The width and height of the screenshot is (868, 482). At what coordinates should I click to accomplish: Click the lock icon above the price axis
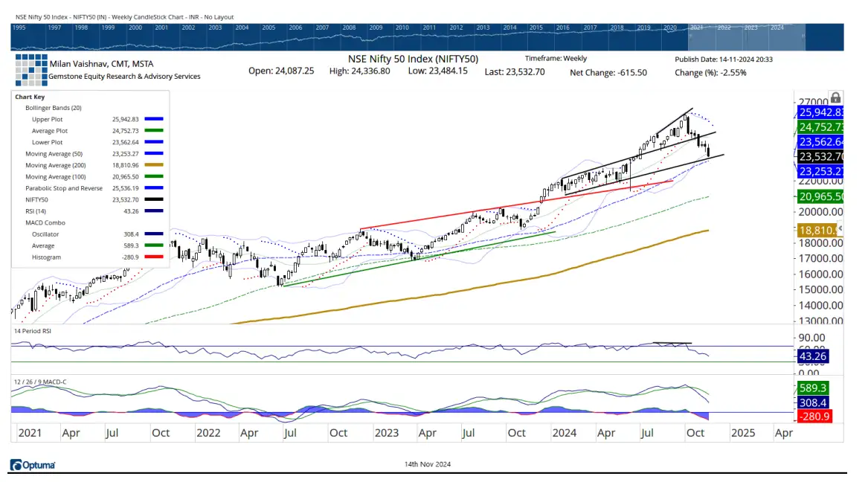(835, 97)
